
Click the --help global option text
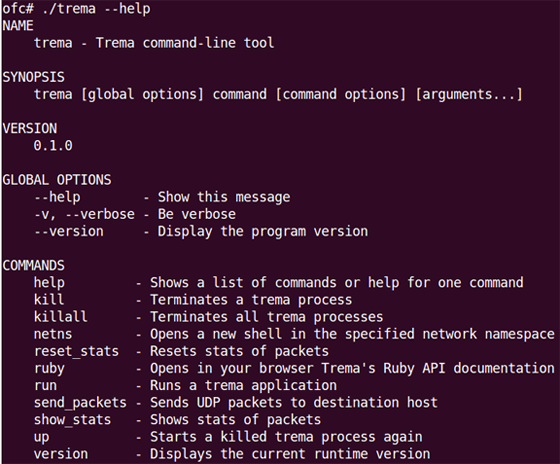pos(57,197)
